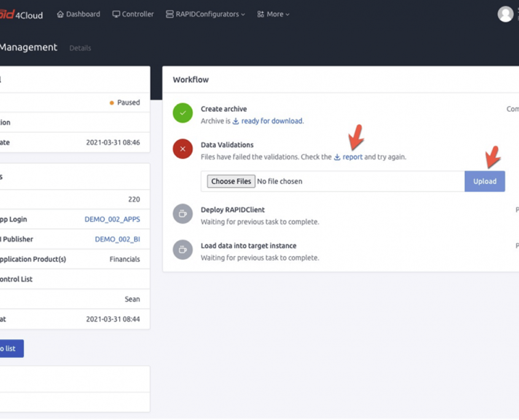Click the download icon beside report link
The width and height of the screenshot is (519, 420).
coord(337,157)
